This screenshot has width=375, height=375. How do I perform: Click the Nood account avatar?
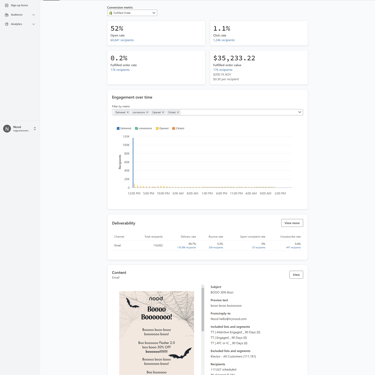[7, 128]
